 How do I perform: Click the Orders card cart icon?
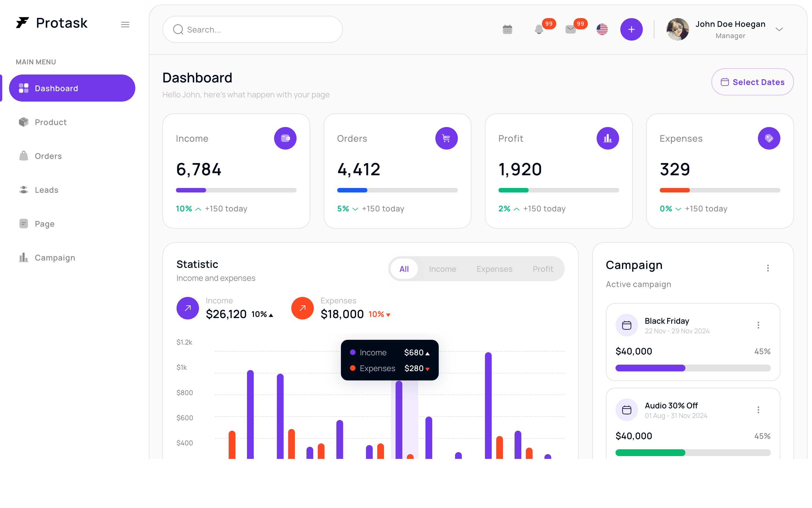point(446,138)
